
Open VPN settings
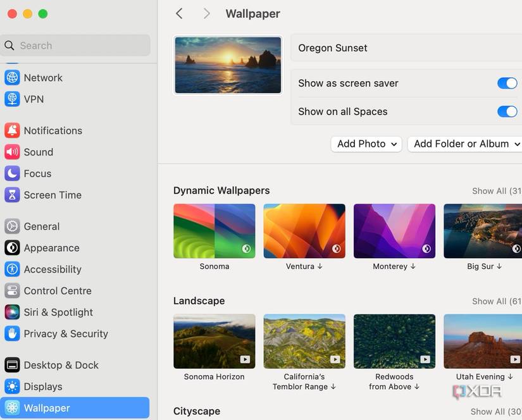click(x=34, y=99)
